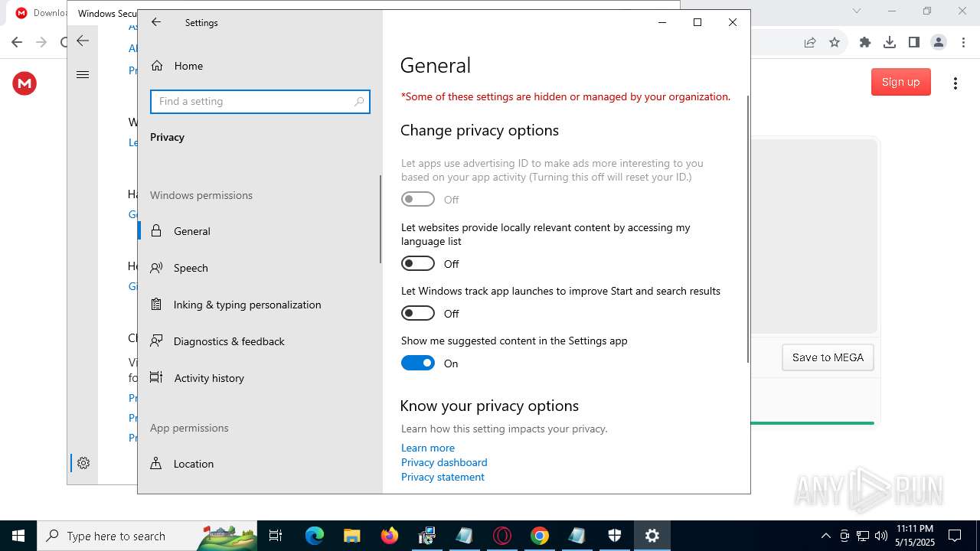Click the search magnifier in Find a setting
The height and width of the screenshot is (551, 980).
[x=359, y=101]
